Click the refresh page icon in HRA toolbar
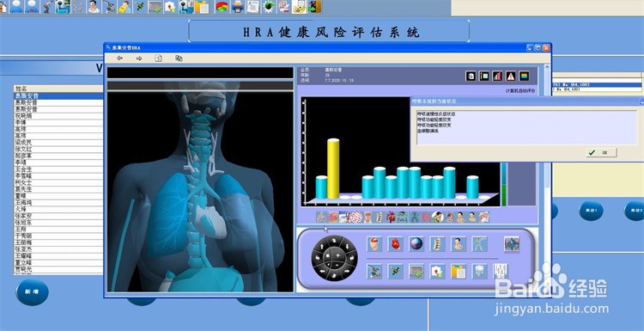Viewport: 644px width, 331px height. point(159,58)
